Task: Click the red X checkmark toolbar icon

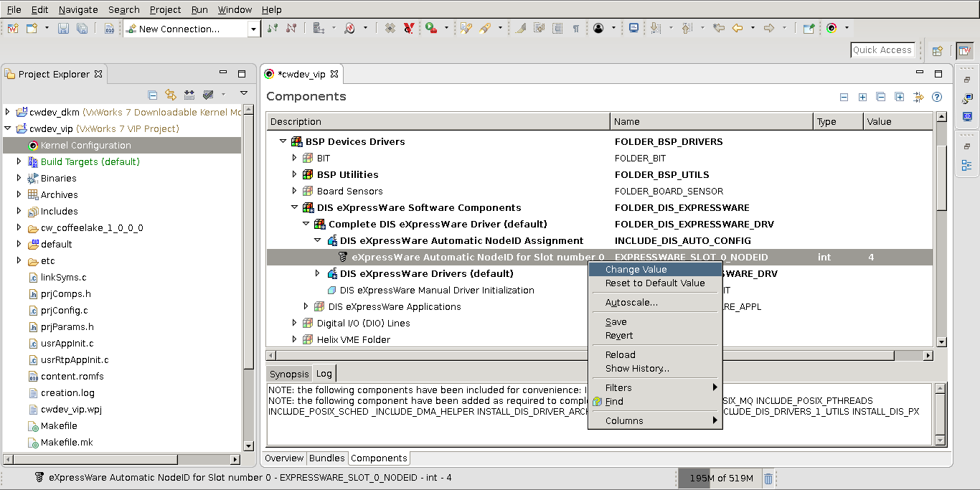Action: pos(408,29)
